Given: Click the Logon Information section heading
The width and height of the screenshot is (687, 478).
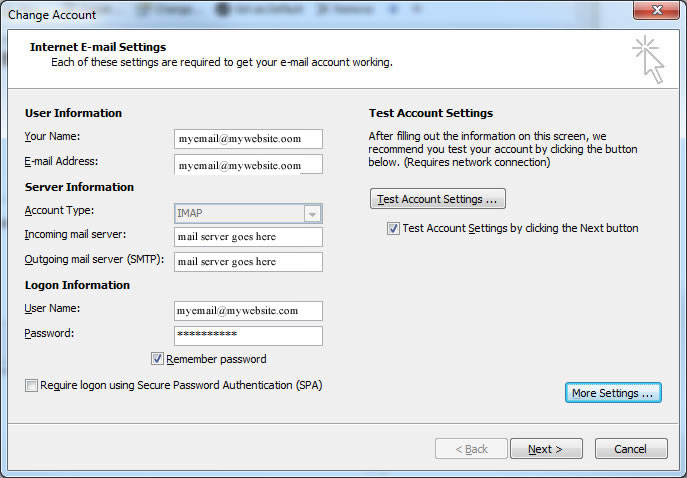Looking at the screenshot, I should click(x=77, y=285).
